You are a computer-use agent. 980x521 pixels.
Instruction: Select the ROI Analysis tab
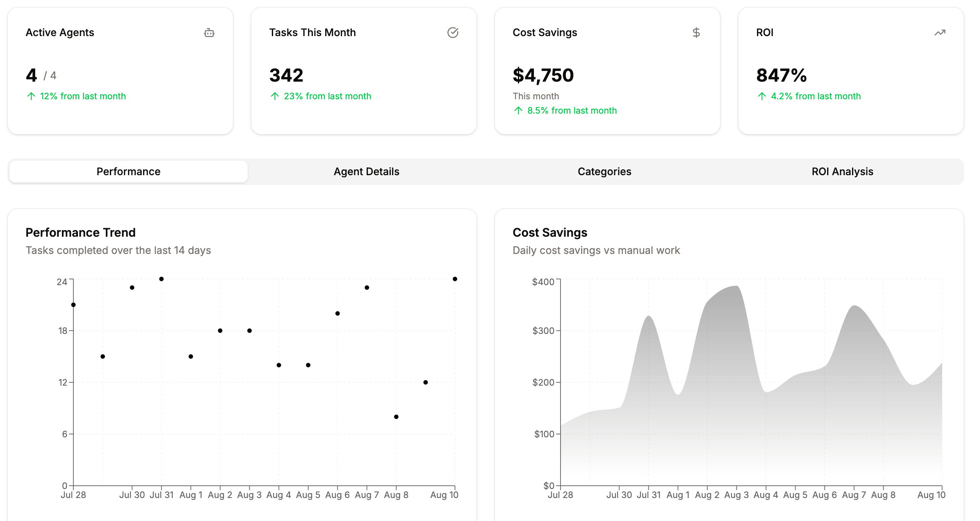point(842,171)
